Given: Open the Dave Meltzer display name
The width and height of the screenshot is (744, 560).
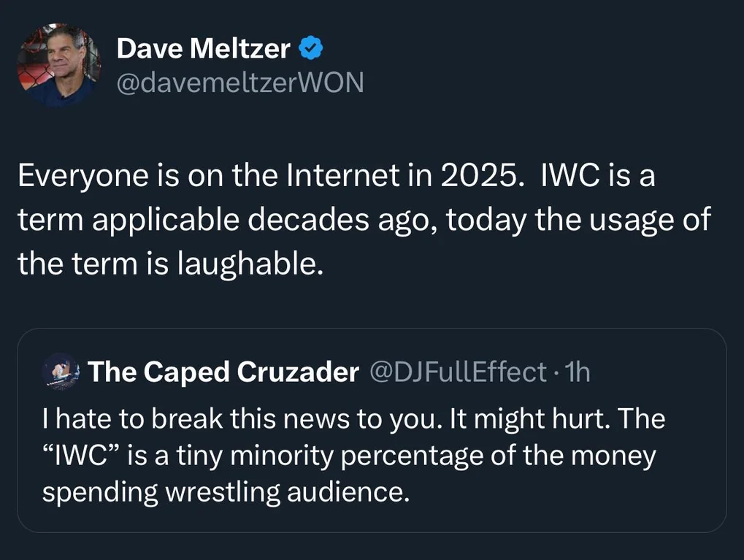Looking at the screenshot, I should click(203, 50).
